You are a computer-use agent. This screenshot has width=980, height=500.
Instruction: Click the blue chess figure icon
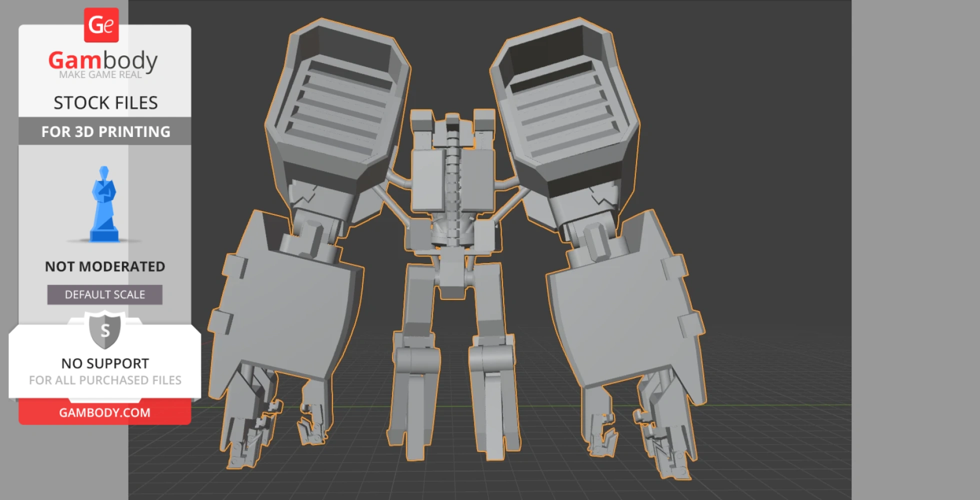click(x=104, y=205)
